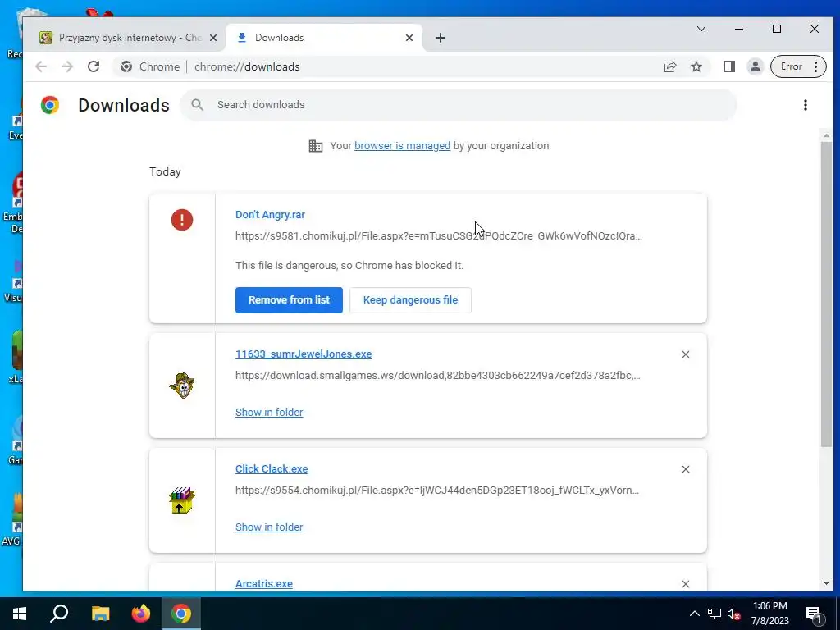Screen dimensions: 840x630
Task: Remove Click Clack.exe from list
Action: click(685, 468)
